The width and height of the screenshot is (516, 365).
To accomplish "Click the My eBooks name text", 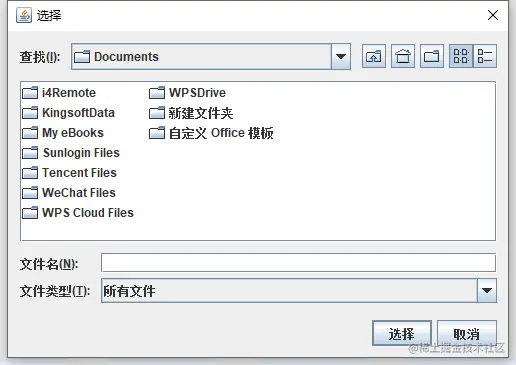I will tap(73, 133).
